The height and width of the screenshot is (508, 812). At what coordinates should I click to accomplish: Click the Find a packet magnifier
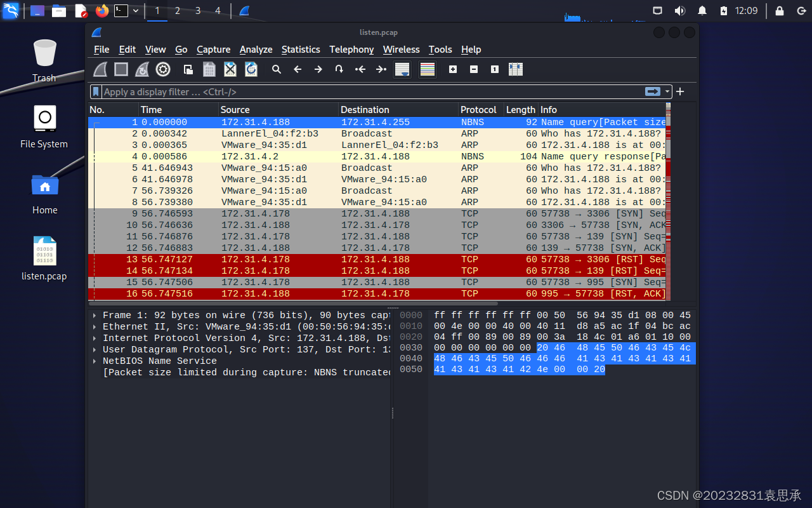(277, 69)
